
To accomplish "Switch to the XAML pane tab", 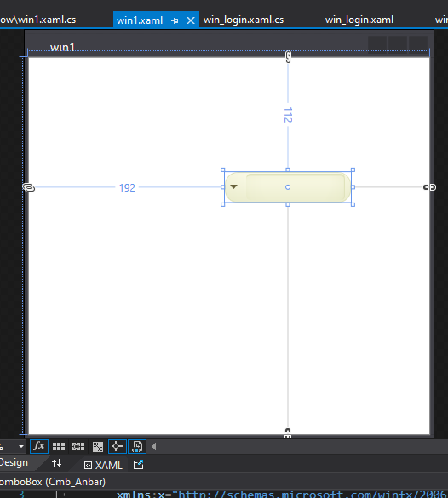I will [104, 466].
